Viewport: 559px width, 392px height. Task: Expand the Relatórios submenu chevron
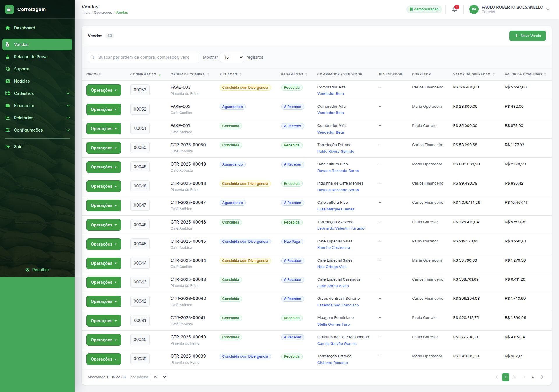68,118
